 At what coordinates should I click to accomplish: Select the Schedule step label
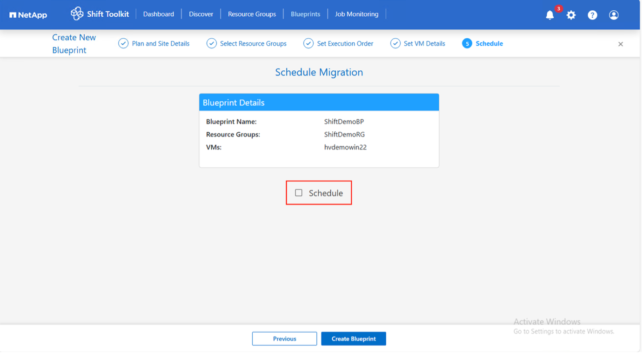(489, 43)
